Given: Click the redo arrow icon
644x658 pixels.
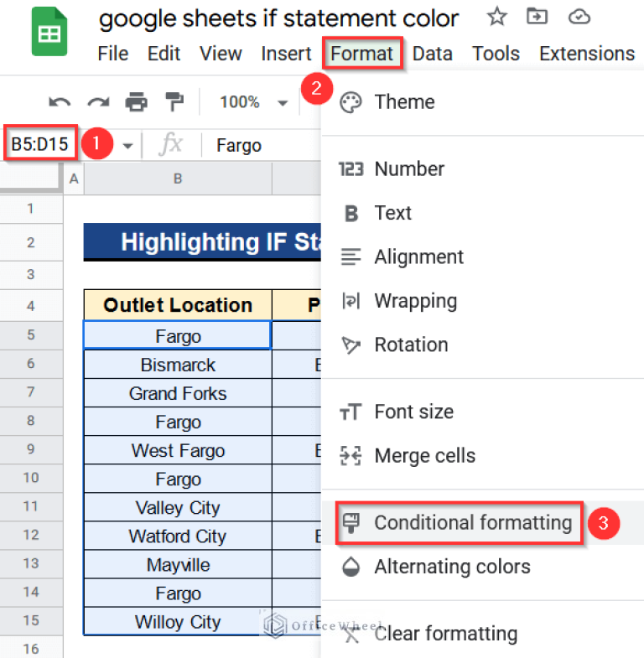Looking at the screenshot, I should [98, 102].
